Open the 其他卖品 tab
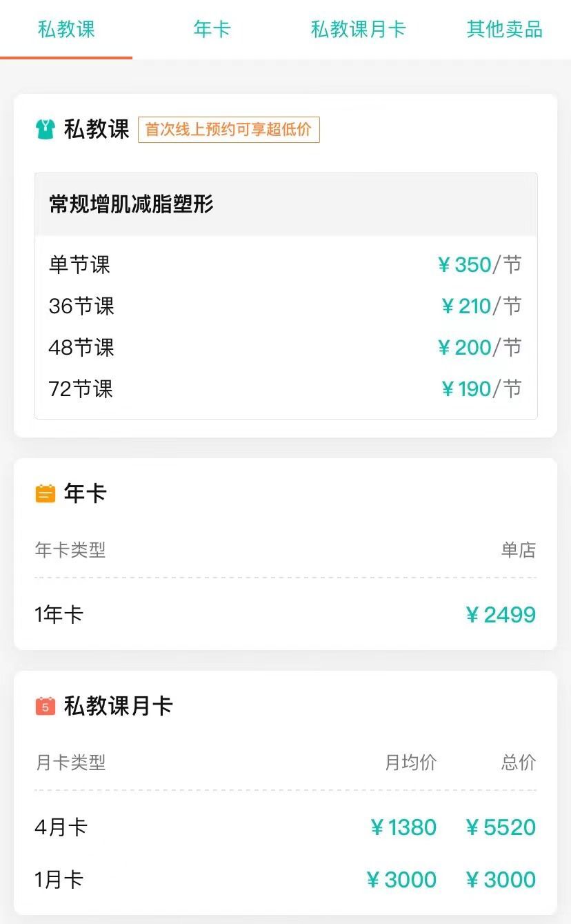571x924 pixels. [504, 29]
